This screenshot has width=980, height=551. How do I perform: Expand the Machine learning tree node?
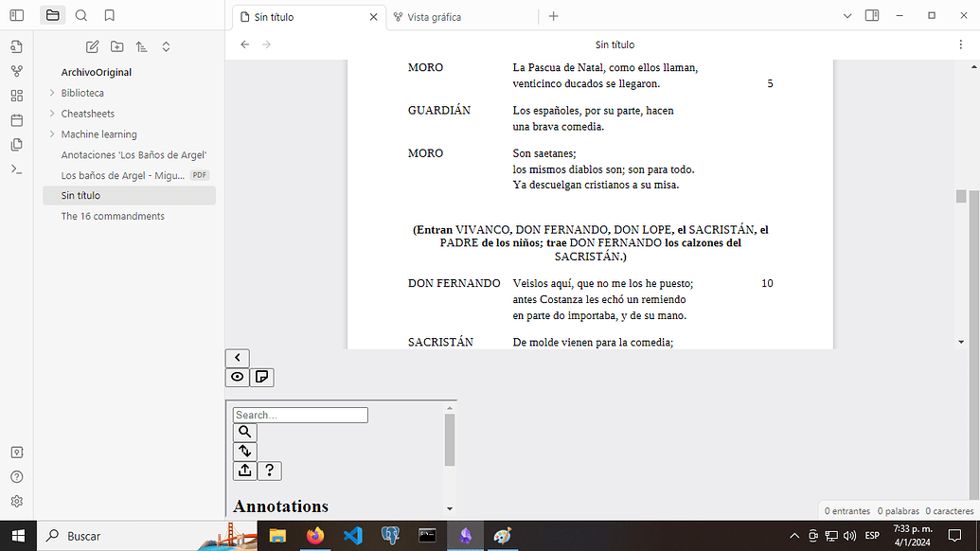[53, 133]
